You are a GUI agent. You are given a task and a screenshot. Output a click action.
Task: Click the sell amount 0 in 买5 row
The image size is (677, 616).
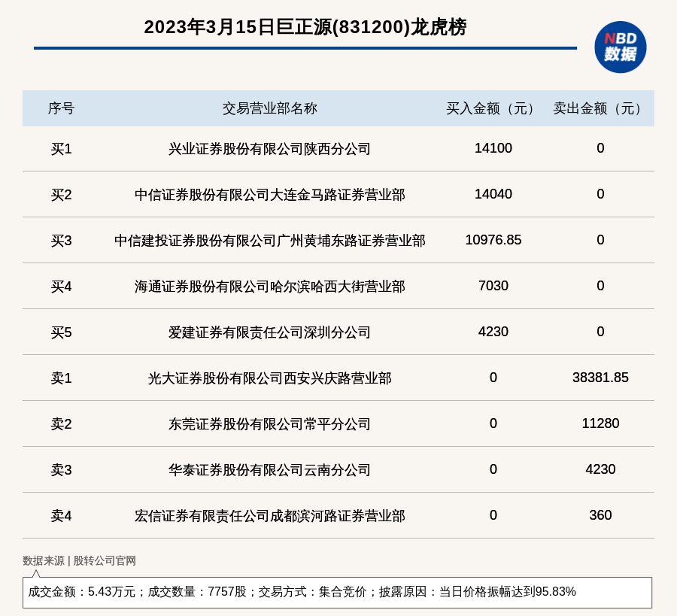600,332
